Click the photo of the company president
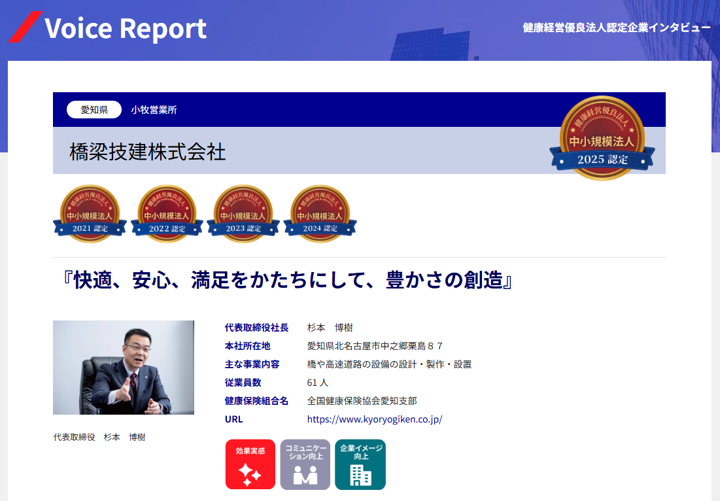This screenshot has width=720, height=501. [x=124, y=367]
